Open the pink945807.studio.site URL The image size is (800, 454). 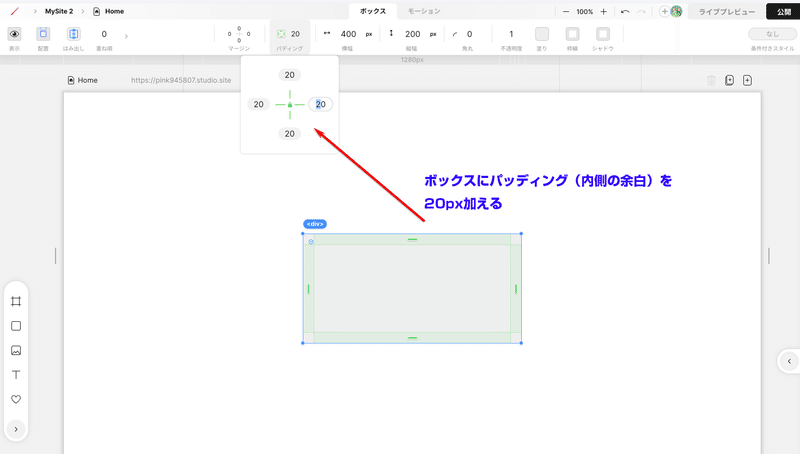181,80
